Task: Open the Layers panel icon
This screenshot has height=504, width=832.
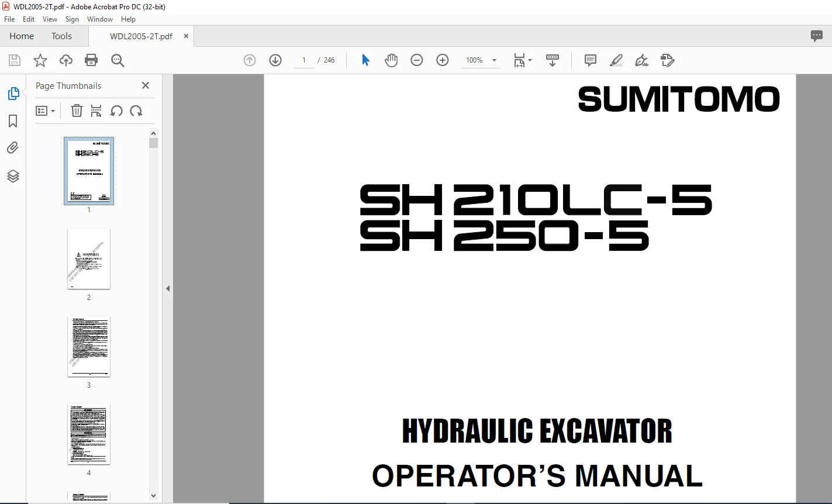Action: tap(13, 176)
